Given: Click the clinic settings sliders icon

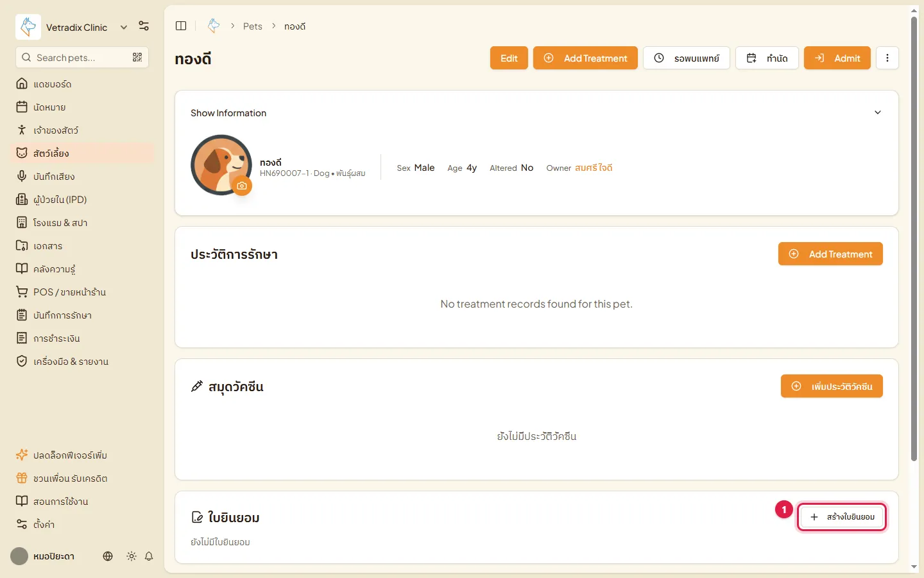Looking at the screenshot, I should pos(144,26).
